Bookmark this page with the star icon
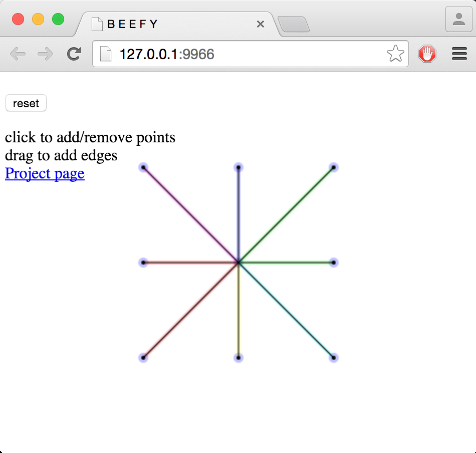The width and height of the screenshot is (476, 453). click(395, 54)
